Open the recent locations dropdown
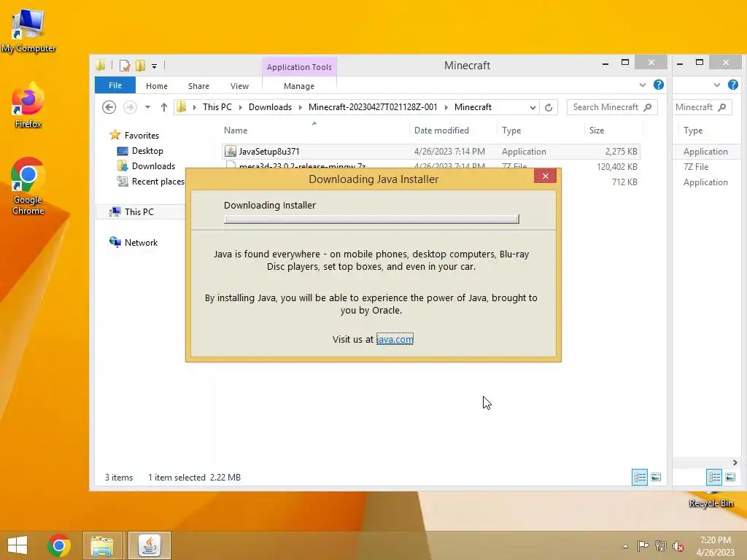This screenshot has height=560, width=747. coord(147,107)
